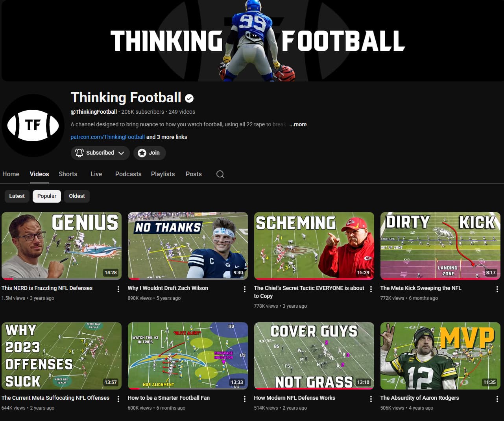The width and height of the screenshot is (504, 421).
Task: Click the Join button
Action: tap(150, 153)
